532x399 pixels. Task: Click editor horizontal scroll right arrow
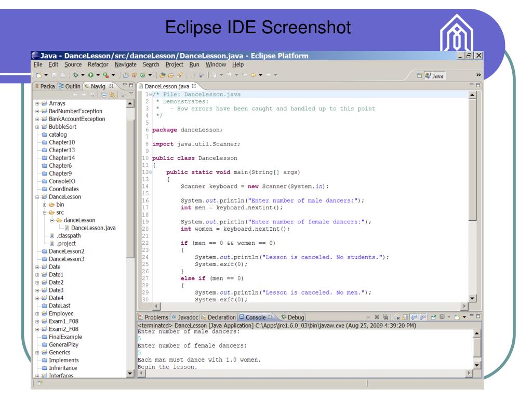[x=464, y=307]
